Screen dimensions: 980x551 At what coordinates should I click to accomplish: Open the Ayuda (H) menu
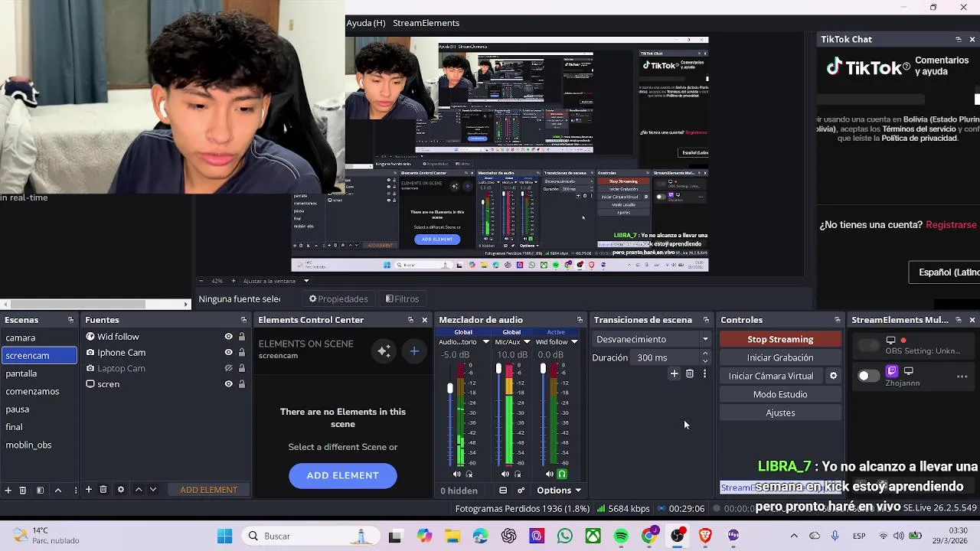366,23
